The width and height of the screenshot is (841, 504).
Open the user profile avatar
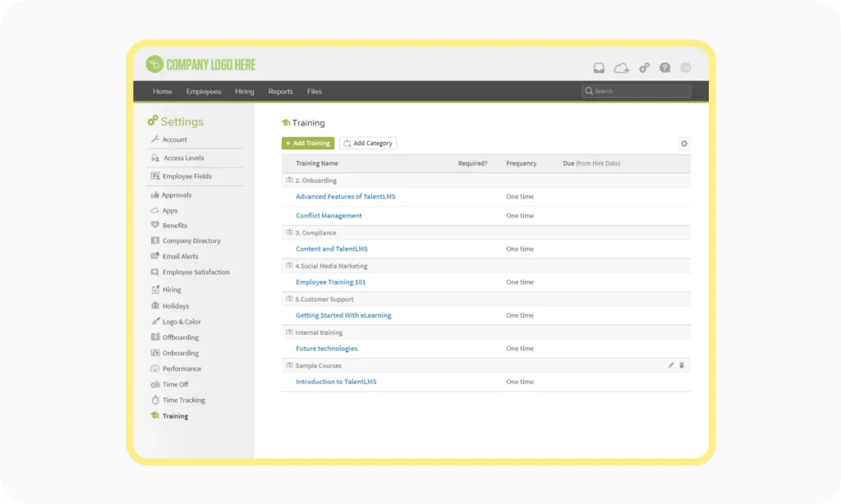tap(685, 67)
